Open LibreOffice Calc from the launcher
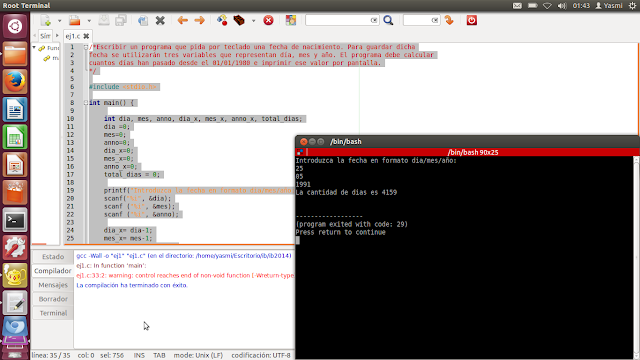Screen dimensions: 640x360 15,137
